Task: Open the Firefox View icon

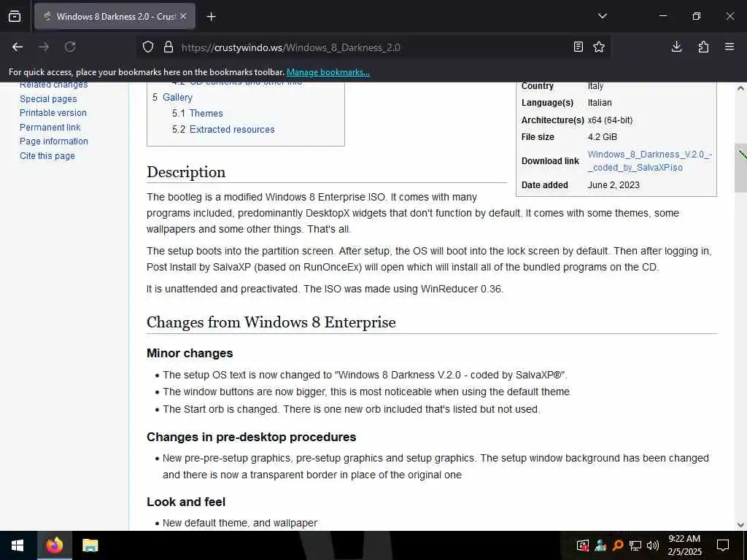Action: (15, 16)
